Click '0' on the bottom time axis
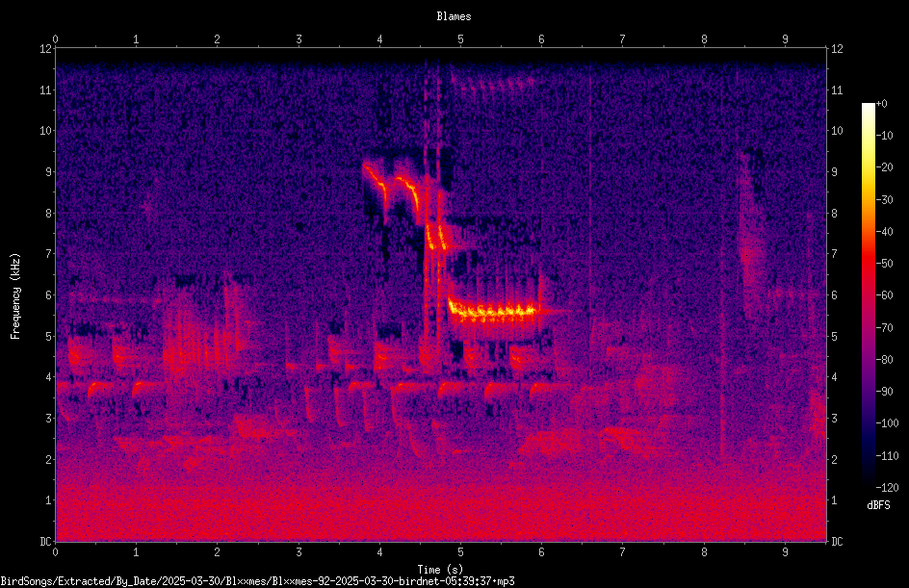 click(55, 552)
